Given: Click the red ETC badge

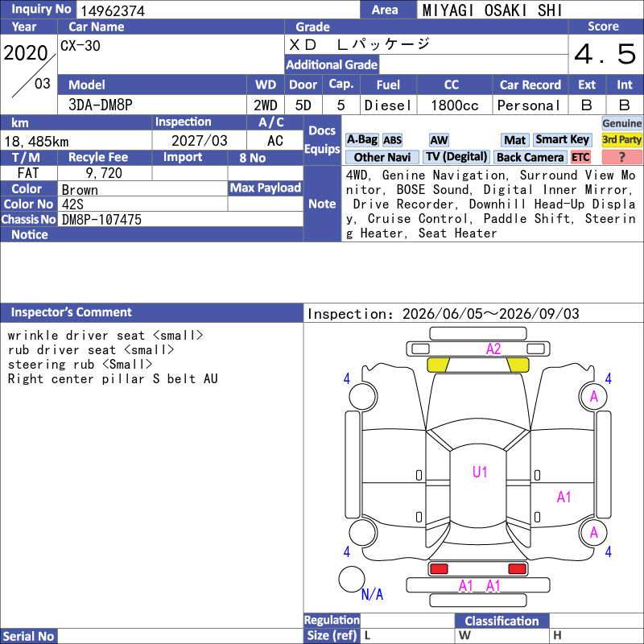Looking at the screenshot, I should click(580, 157).
